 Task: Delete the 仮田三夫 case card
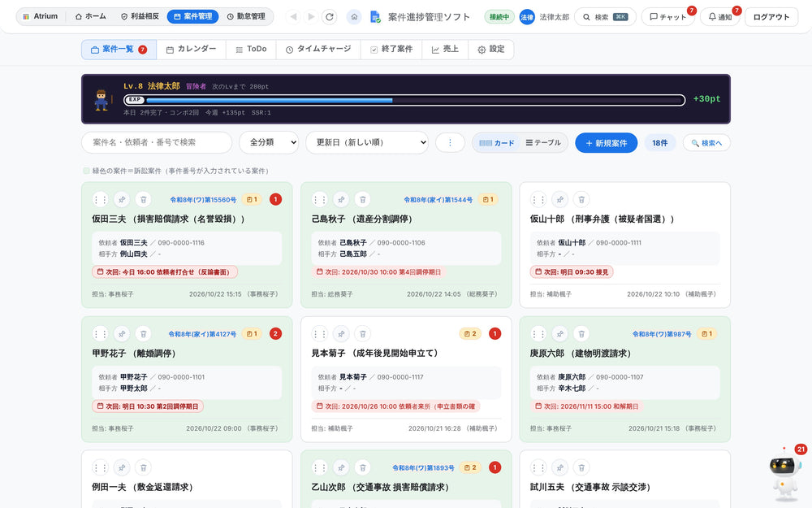(x=144, y=199)
